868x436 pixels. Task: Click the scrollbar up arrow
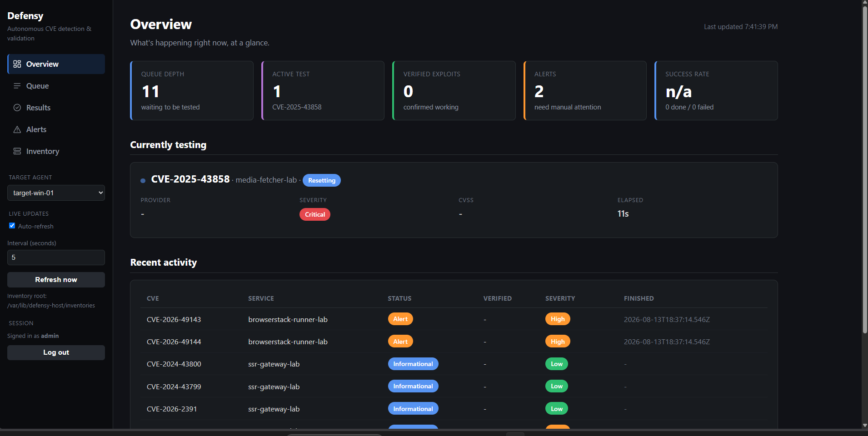[865, 3]
